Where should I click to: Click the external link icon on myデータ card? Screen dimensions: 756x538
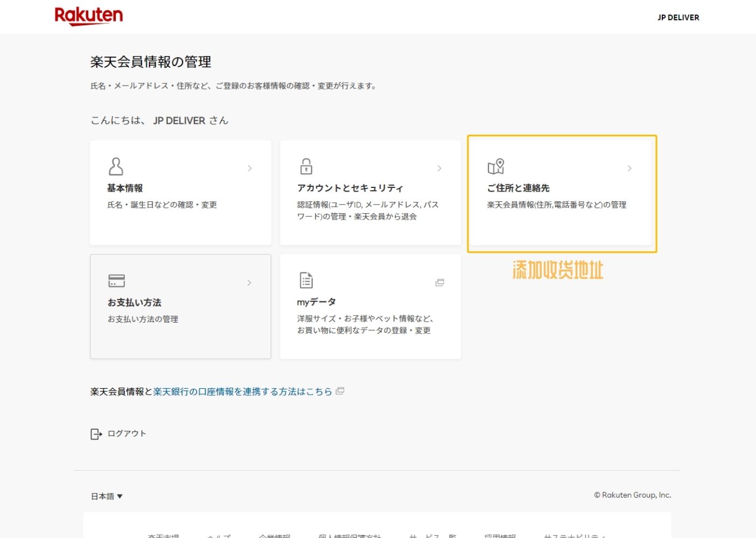[x=440, y=282]
